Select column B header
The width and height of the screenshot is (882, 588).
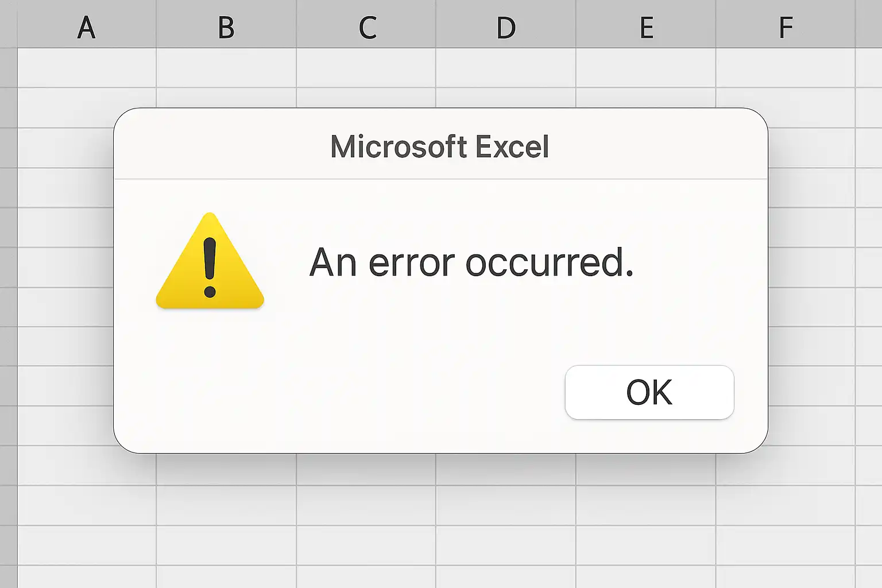(226, 26)
